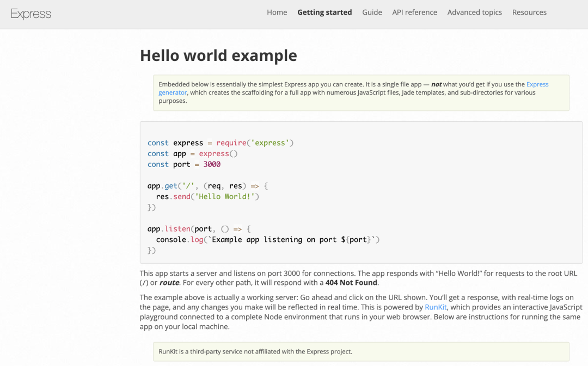Open the Home nav item

pyautogui.click(x=277, y=13)
